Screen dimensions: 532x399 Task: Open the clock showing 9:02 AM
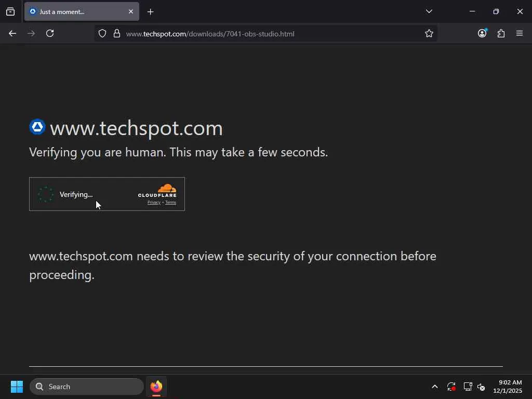coord(508,387)
